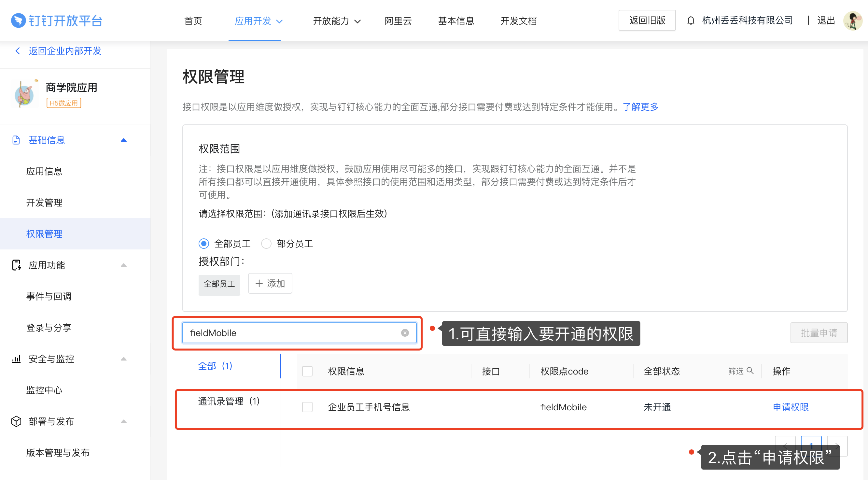Viewport: 868px width, 480px height.
Task: Collapse the 部署与发布 section
Action: (124, 421)
